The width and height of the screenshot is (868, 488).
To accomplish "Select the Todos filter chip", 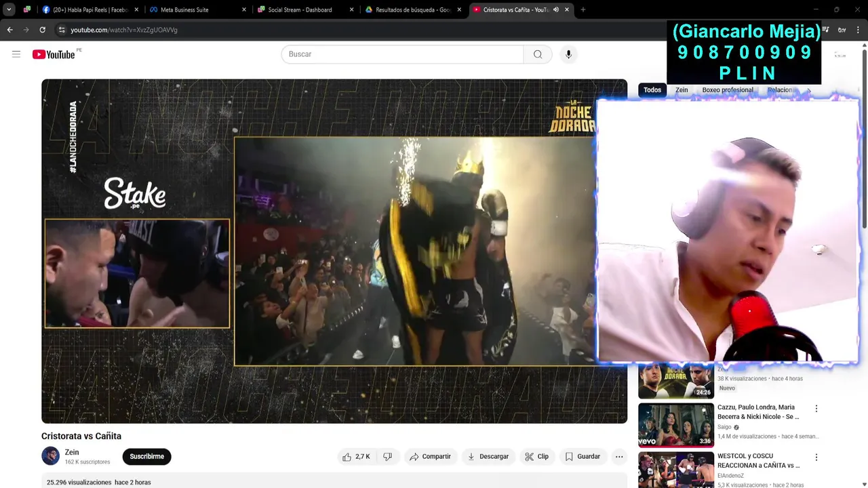I will [x=652, y=90].
